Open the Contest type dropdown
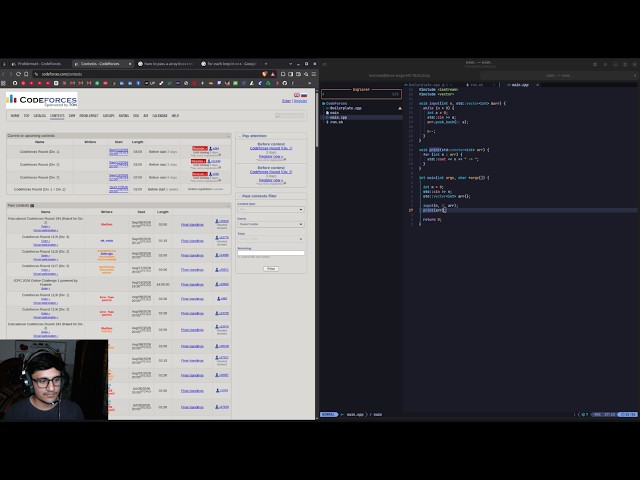Image resolution: width=640 pixels, height=480 pixels. coord(271,209)
